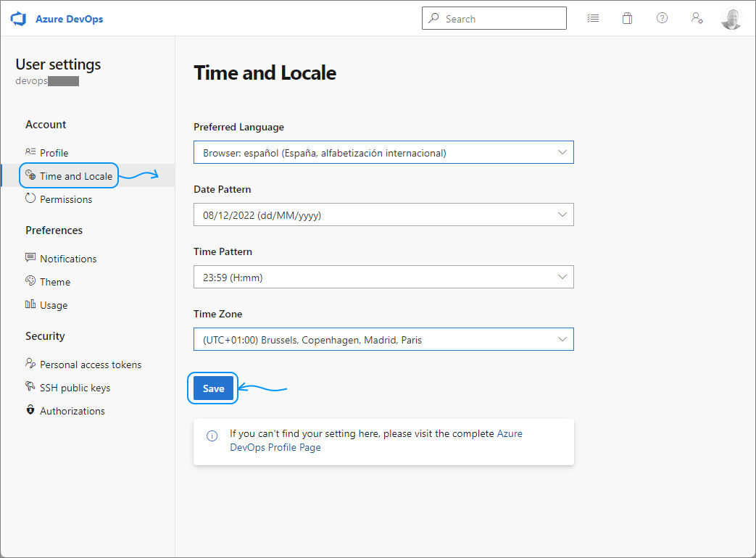This screenshot has height=558, width=756.
Task: Click the Date Pattern chevron arrow
Action: coord(562,215)
